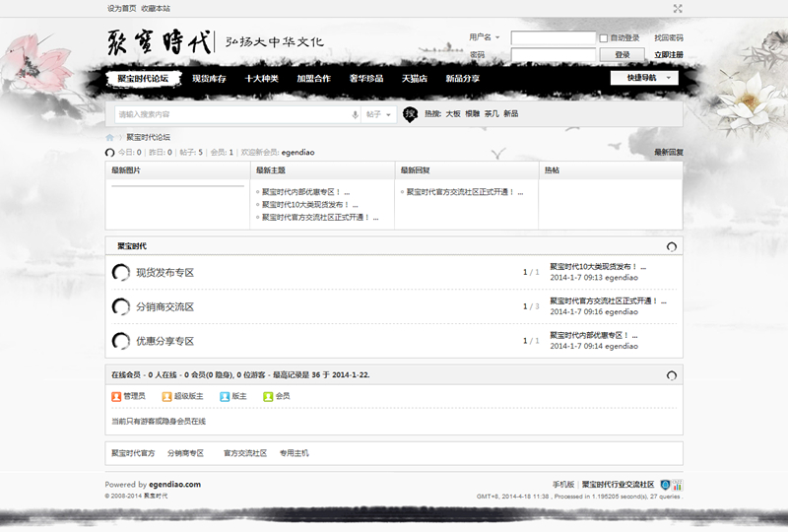Click the round ink search button
The width and height of the screenshot is (788, 532).
(410, 114)
